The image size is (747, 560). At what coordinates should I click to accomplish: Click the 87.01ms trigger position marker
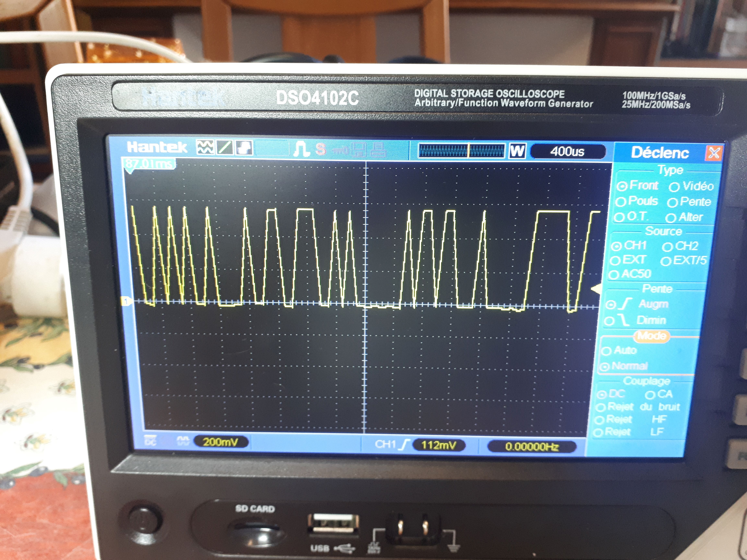click(x=149, y=164)
